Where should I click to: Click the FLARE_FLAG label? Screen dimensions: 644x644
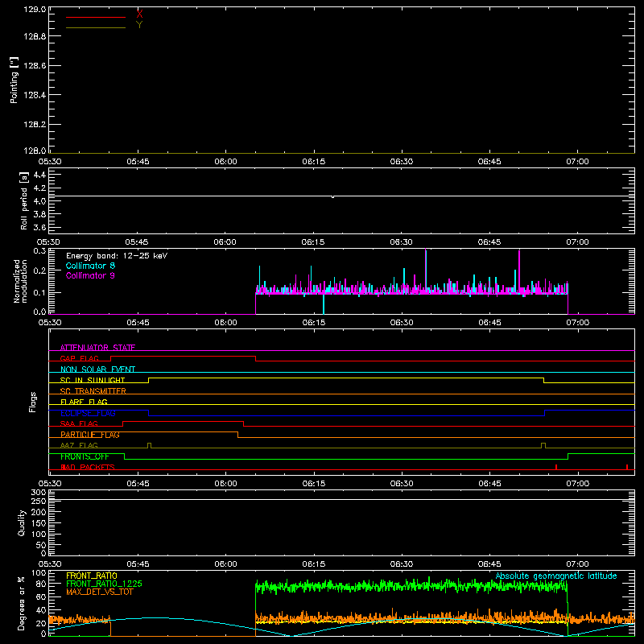click(84, 402)
